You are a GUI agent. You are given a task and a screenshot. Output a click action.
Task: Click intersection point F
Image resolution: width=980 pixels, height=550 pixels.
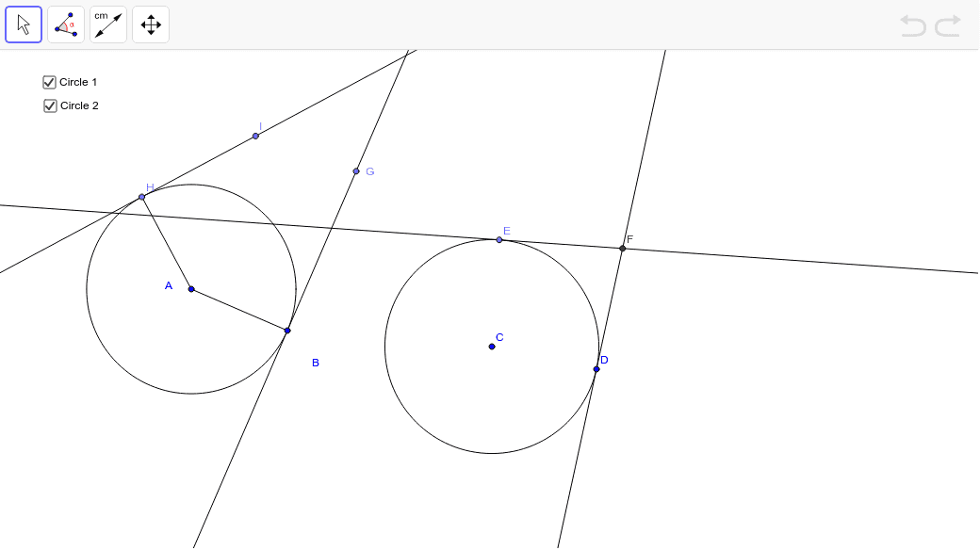click(623, 249)
